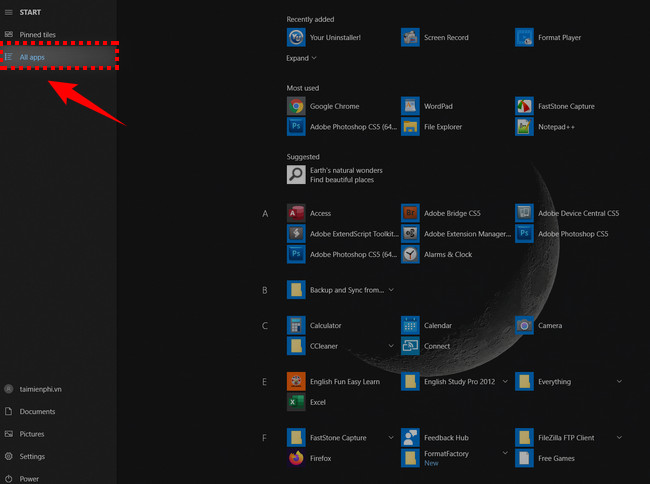Collapse the START hamburger menu

pos(8,12)
